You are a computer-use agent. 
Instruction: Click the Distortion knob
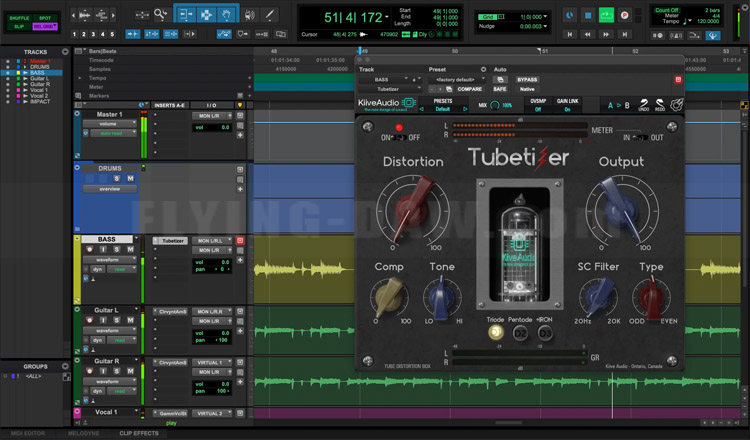click(413, 209)
